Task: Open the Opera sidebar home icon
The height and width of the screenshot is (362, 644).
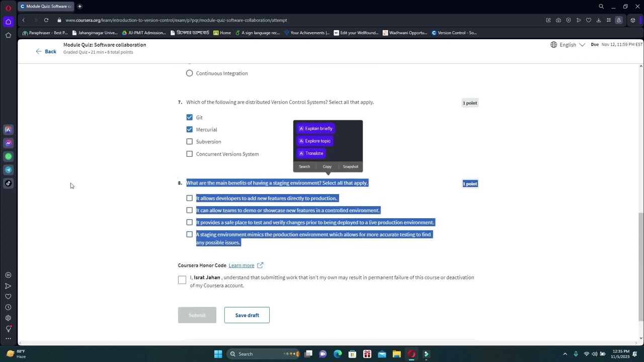Action: coord(8,22)
